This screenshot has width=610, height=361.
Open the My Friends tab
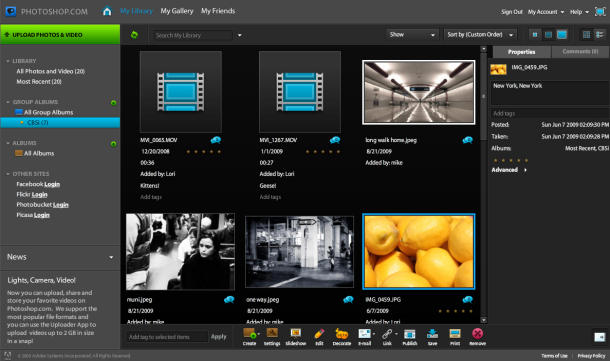pyautogui.click(x=218, y=11)
